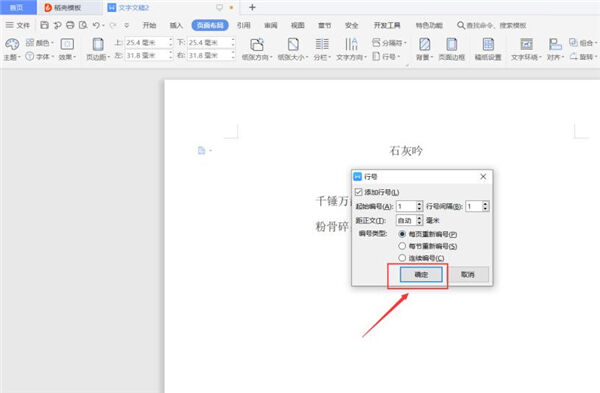Image resolution: width=600 pixels, height=393 pixels.
Task: Close the 行号 dialog with X
Action: click(x=483, y=176)
